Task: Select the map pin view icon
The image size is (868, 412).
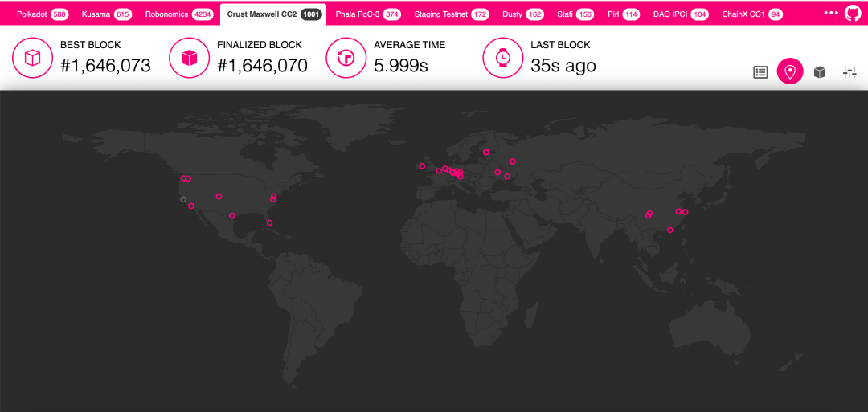Action: (790, 72)
